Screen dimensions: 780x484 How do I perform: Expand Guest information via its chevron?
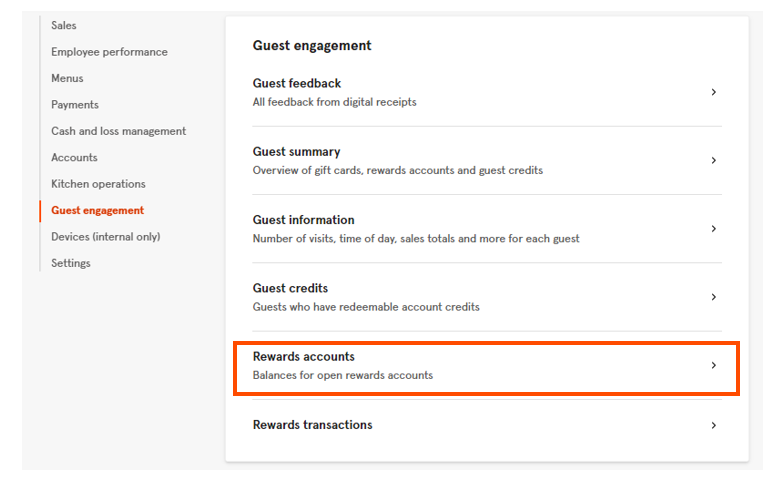713,229
